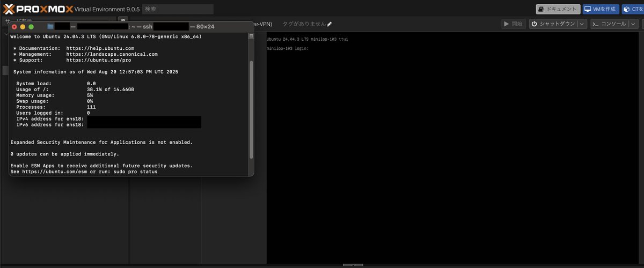Open the ドキュメント documentation button

[x=558, y=9]
